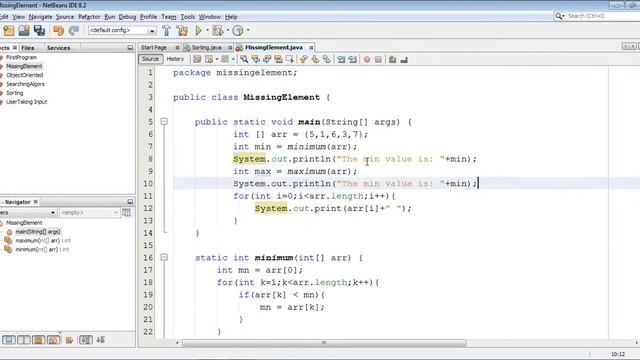Image resolution: width=640 pixels, height=360 pixels.
Task: Open the Debug menu
Action: [x=127, y=17]
